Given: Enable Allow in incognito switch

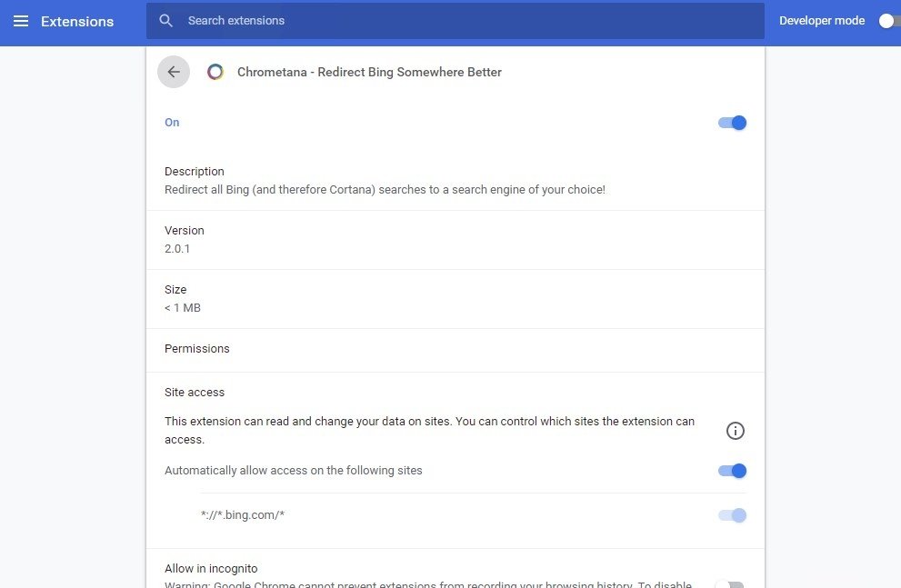Looking at the screenshot, I should pyautogui.click(x=730, y=584).
